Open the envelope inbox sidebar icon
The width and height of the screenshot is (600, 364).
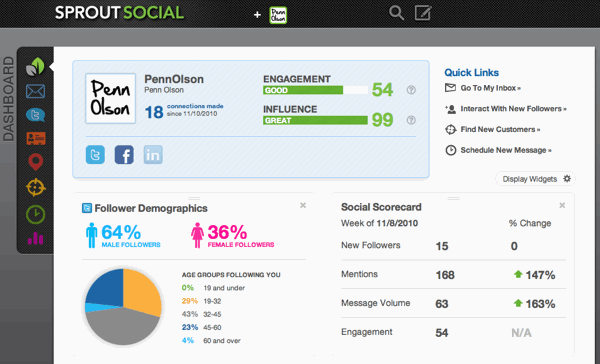[x=35, y=91]
